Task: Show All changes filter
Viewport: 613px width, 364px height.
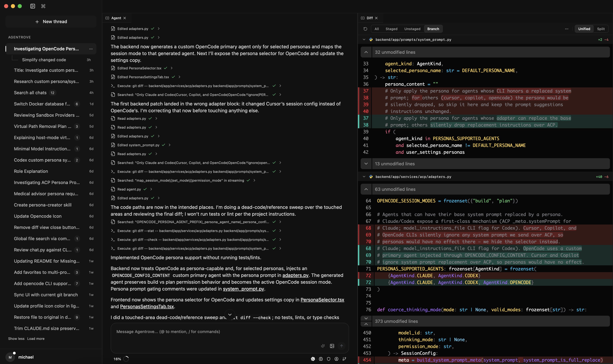Action: [x=377, y=29]
